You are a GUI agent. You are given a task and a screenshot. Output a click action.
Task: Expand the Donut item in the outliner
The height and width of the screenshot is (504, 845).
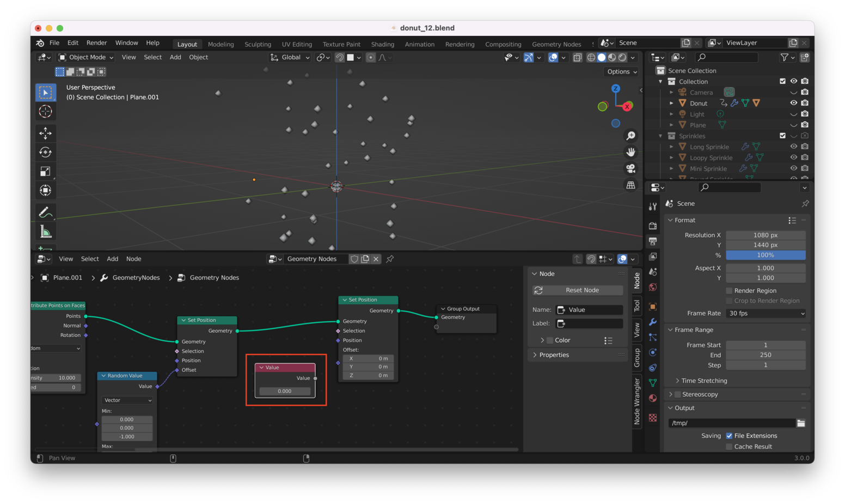tap(671, 103)
